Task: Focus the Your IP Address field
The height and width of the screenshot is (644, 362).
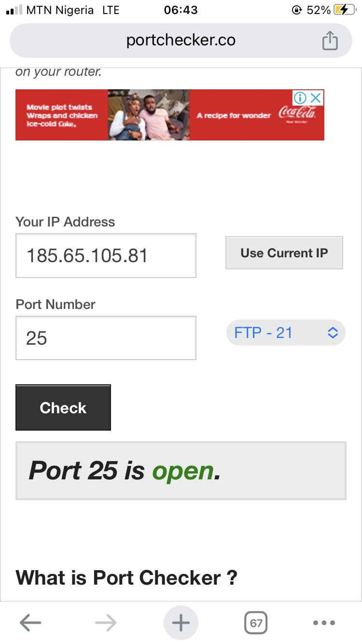Action: click(106, 255)
